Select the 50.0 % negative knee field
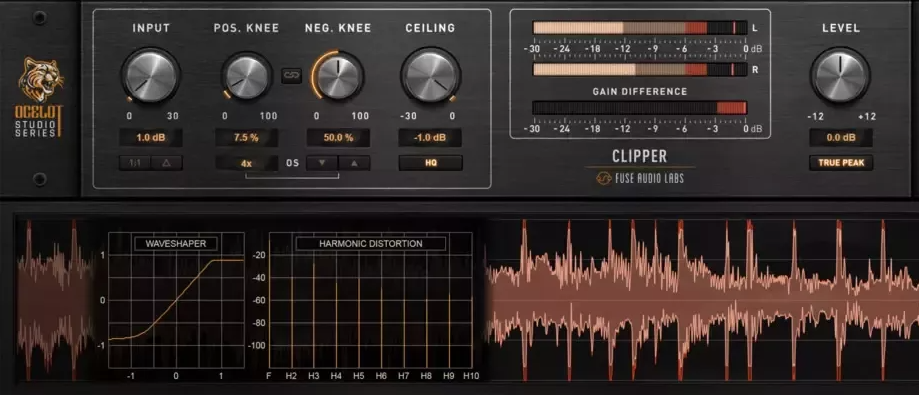The height and width of the screenshot is (395, 919). (x=338, y=138)
